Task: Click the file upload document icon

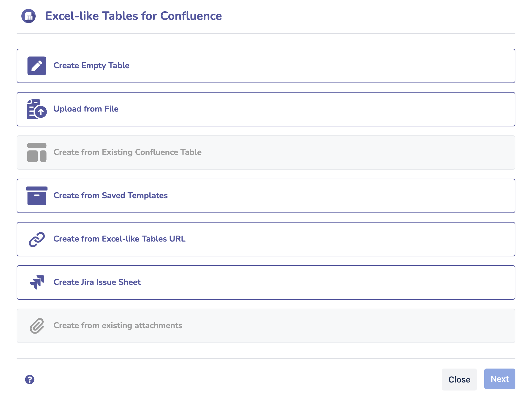Action: 37,109
